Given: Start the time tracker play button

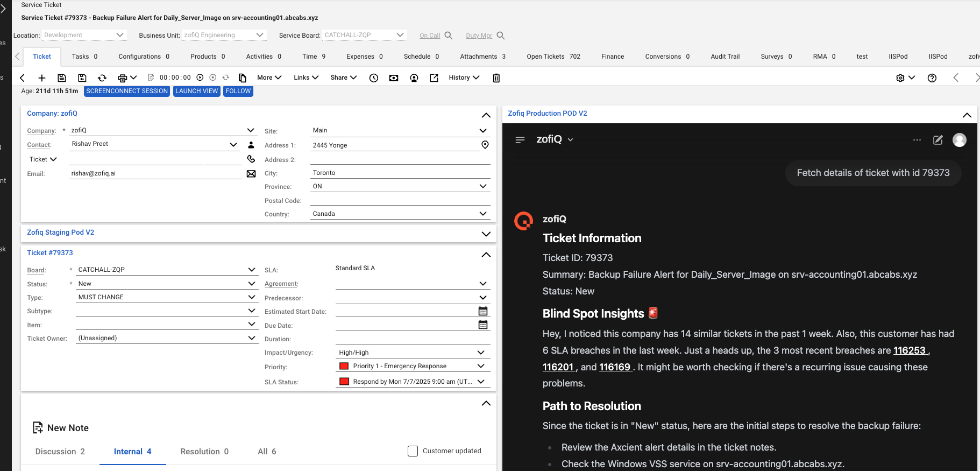Looking at the screenshot, I should 200,78.
